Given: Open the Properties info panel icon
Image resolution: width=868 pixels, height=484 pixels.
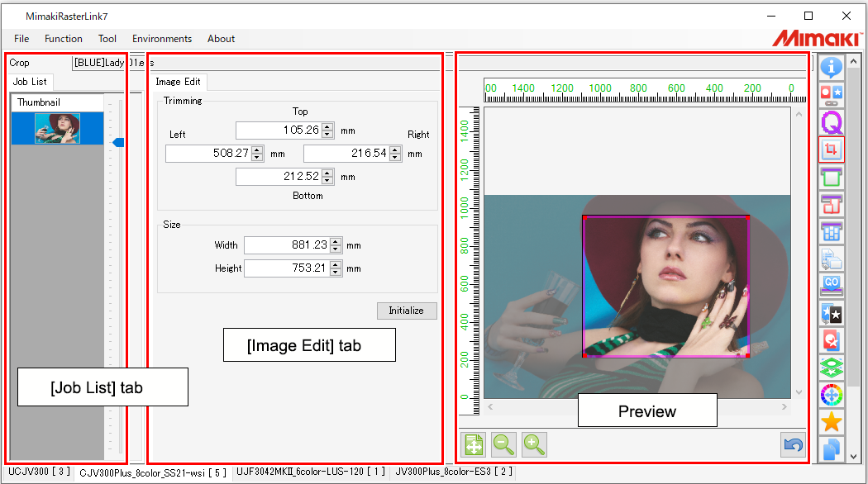Looking at the screenshot, I should 832,68.
